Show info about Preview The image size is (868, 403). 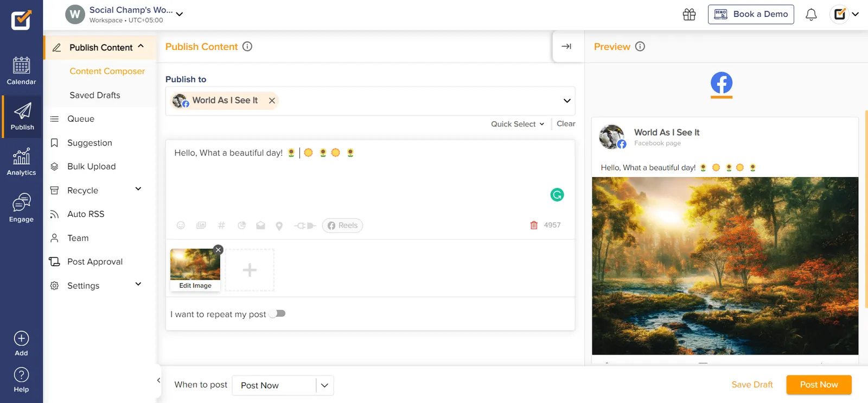(x=640, y=47)
